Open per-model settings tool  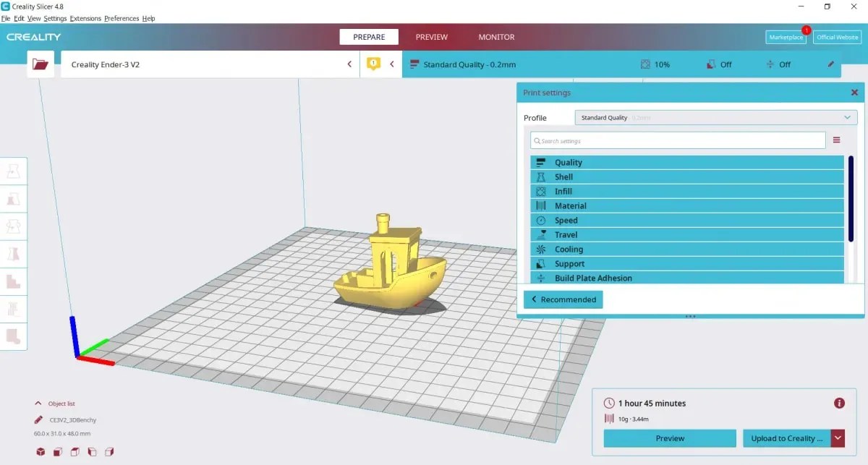[14, 281]
